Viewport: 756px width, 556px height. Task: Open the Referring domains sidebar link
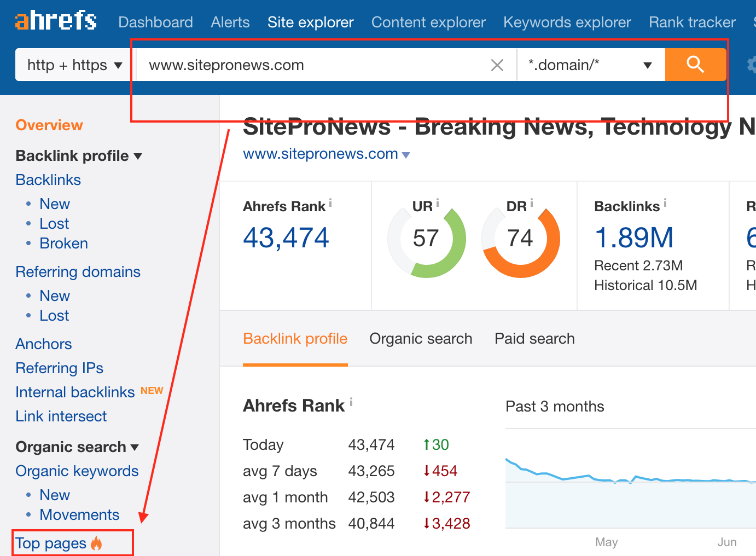pyautogui.click(x=78, y=272)
